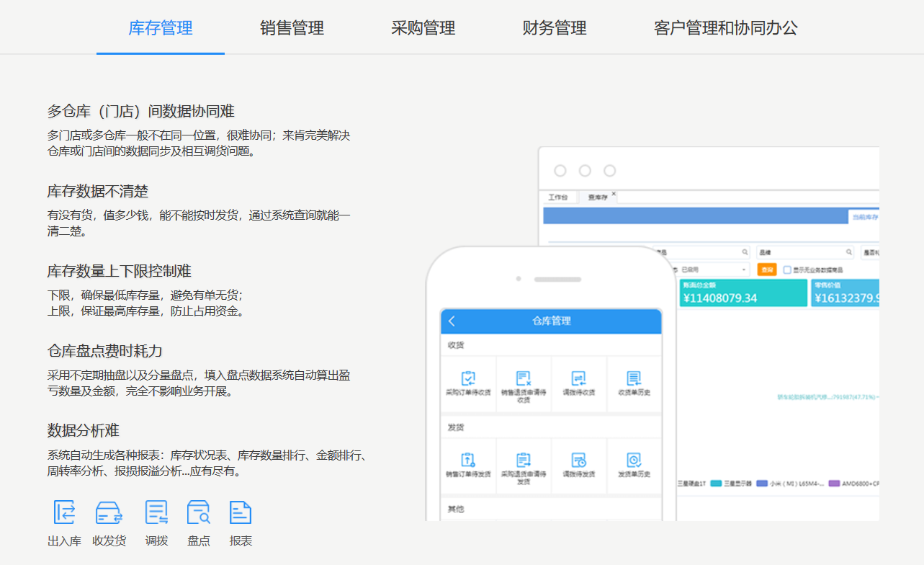Enable the 显示无业务数据商品 checkbox

click(x=788, y=270)
